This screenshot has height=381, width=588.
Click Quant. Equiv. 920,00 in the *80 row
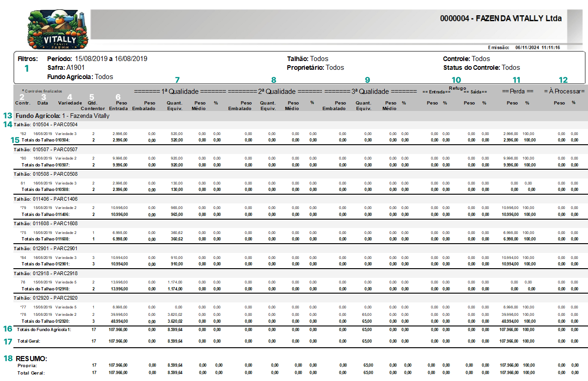(177, 159)
